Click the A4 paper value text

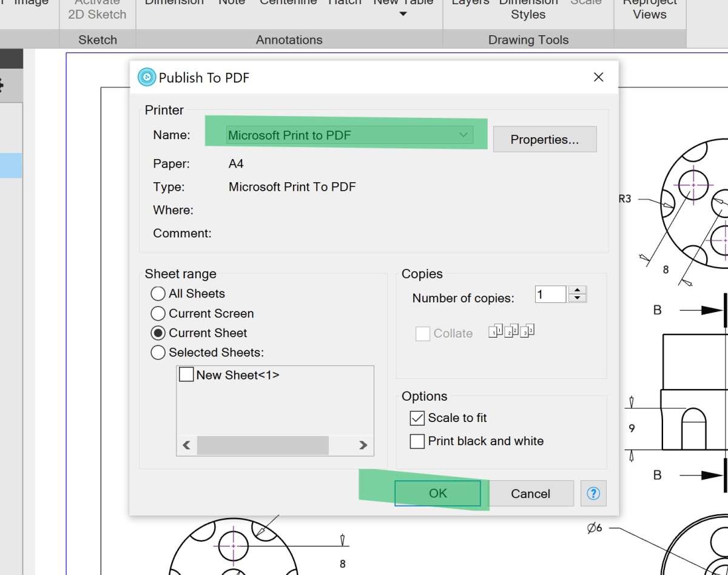[236, 163]
